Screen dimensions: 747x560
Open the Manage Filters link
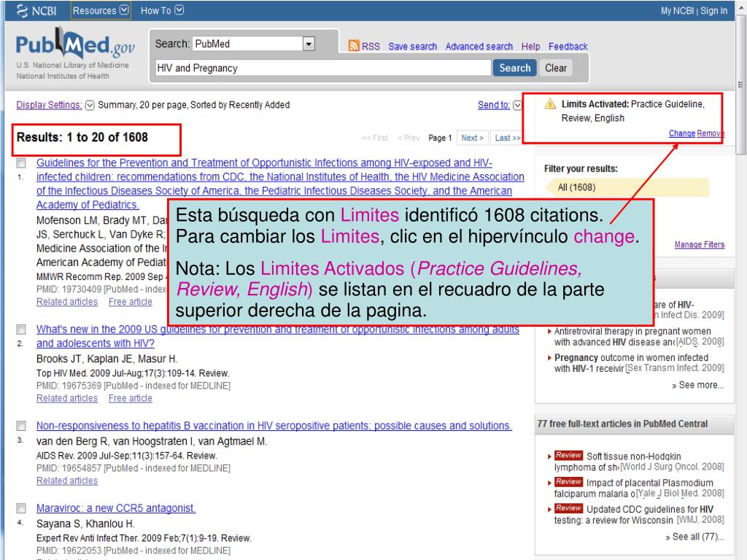point(700,244)
